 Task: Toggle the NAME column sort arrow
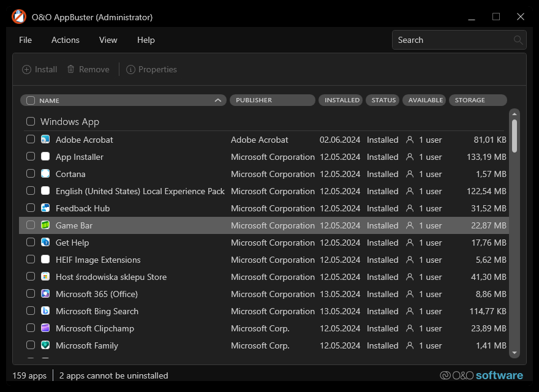click(217, 100)
